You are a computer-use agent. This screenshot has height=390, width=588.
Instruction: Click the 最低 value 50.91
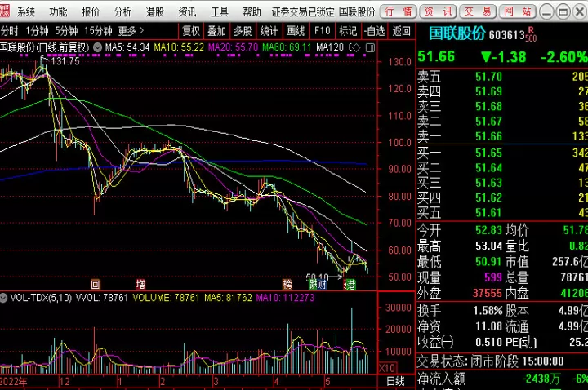(x=488, y=262)
